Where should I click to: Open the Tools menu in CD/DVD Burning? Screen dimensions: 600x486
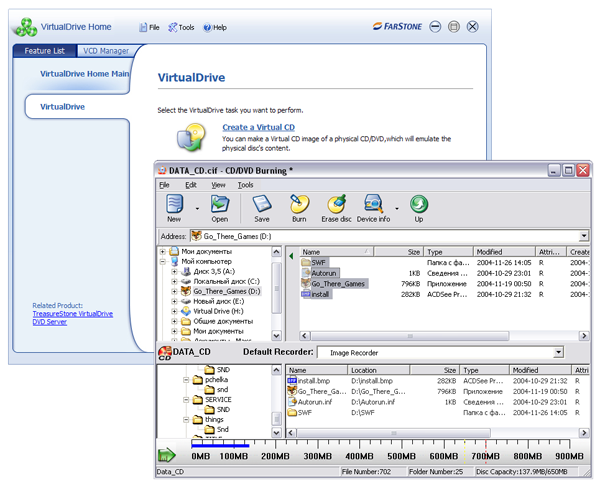[246, 185]
